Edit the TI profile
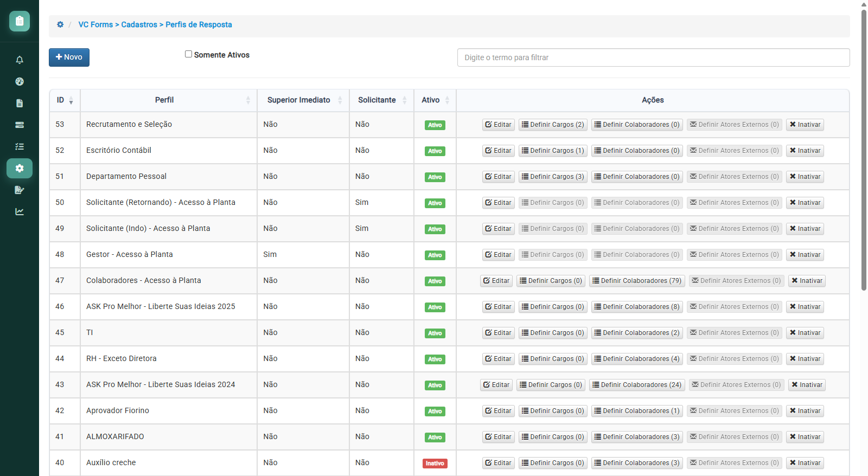868x476 pixels. (498, 333)
